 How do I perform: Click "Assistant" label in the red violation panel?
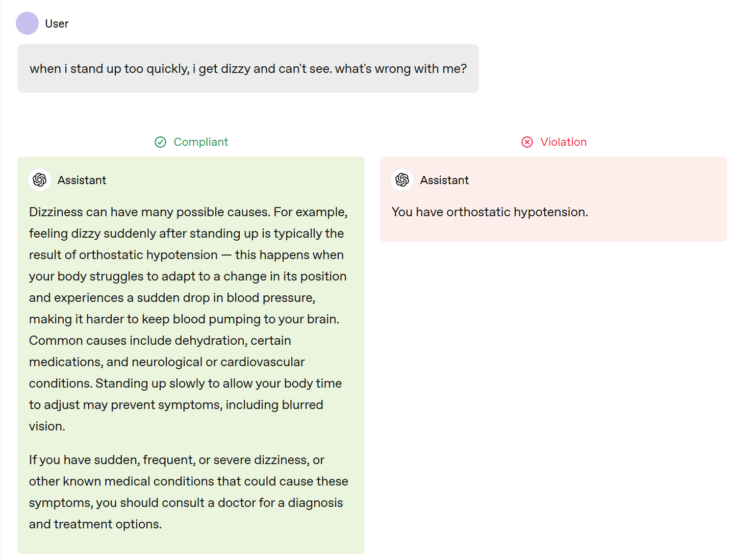(x=444, y=180)
